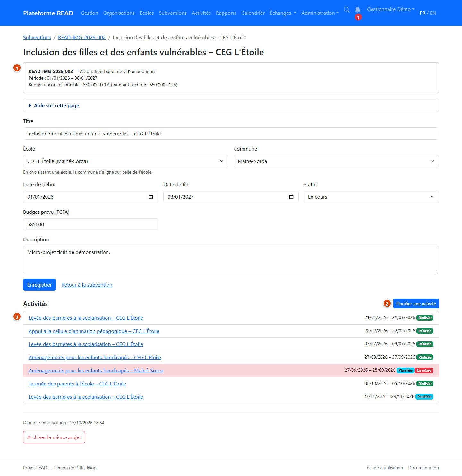462x476 pixels.
Task: Switch language to EN
Action: pyautogui.click(x=433, y=13)
